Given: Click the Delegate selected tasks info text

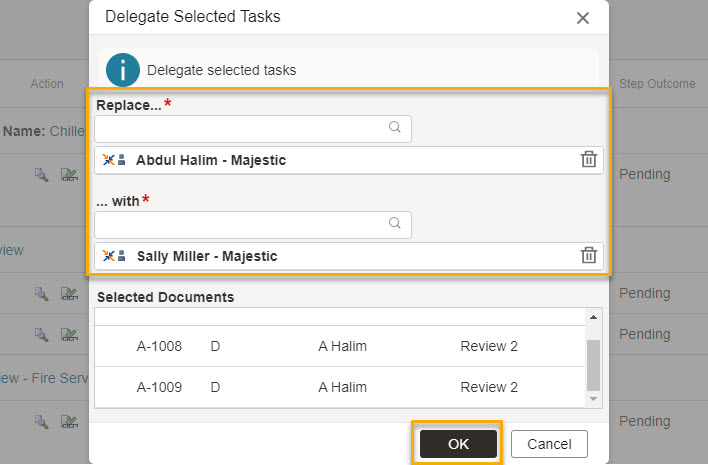Looking at the screenshot, I should pyautogui.click(x=222, y=70).
